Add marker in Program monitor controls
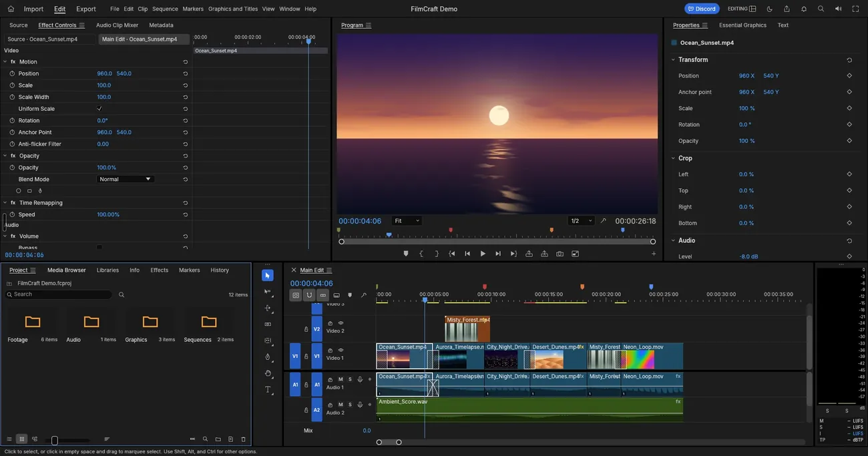868x456 pixels. point(406,254)
